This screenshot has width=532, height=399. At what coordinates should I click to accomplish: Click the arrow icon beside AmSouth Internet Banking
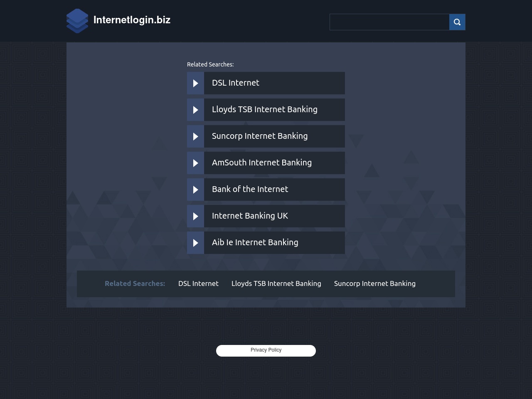pyautogui.click(x=195, y=163)
